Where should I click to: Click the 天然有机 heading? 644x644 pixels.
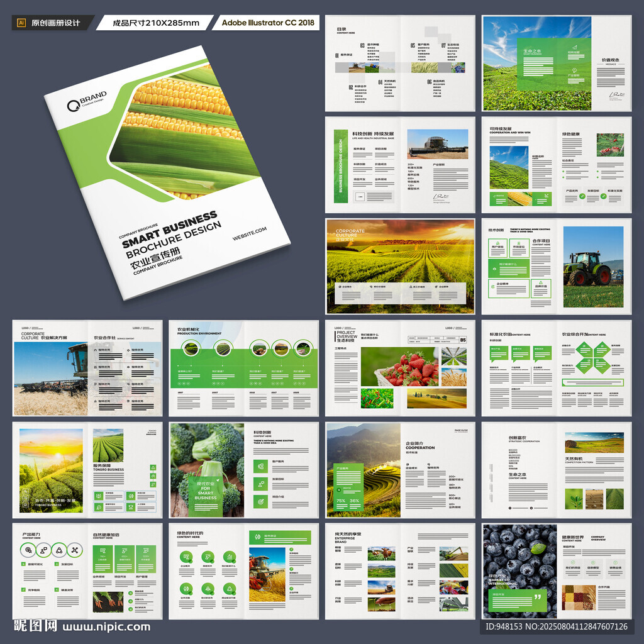tap(574, 458)
